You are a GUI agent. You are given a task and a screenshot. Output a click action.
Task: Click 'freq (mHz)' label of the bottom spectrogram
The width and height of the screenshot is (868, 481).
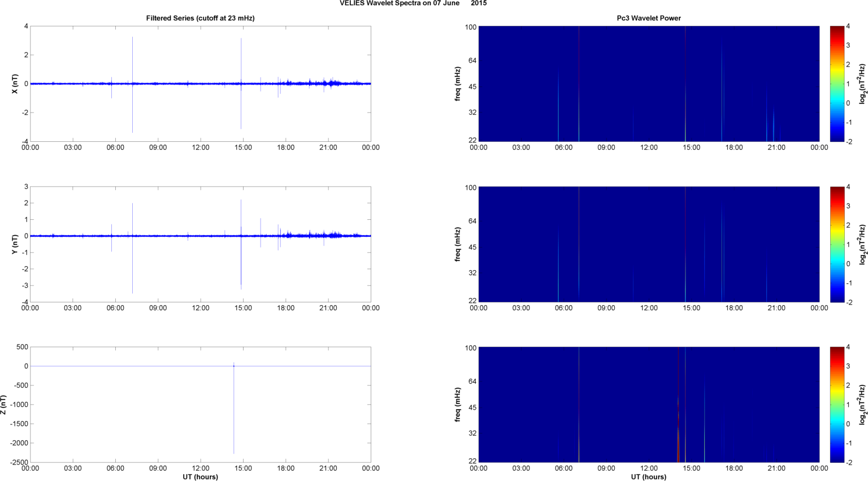458,405
